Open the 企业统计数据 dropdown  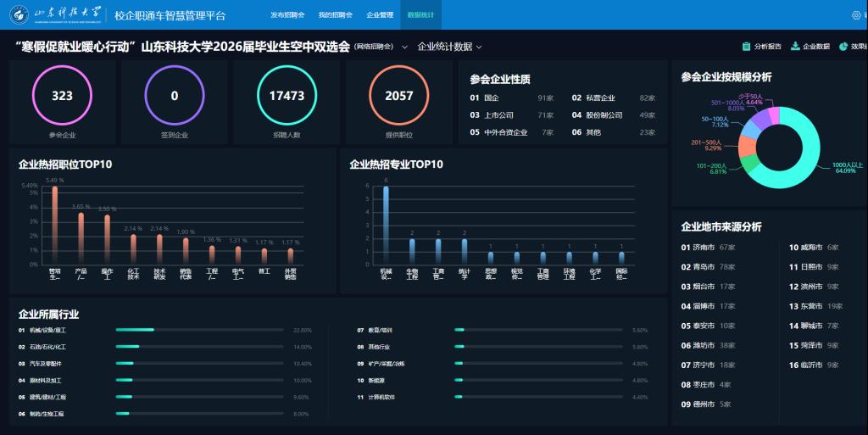[449, 47]
